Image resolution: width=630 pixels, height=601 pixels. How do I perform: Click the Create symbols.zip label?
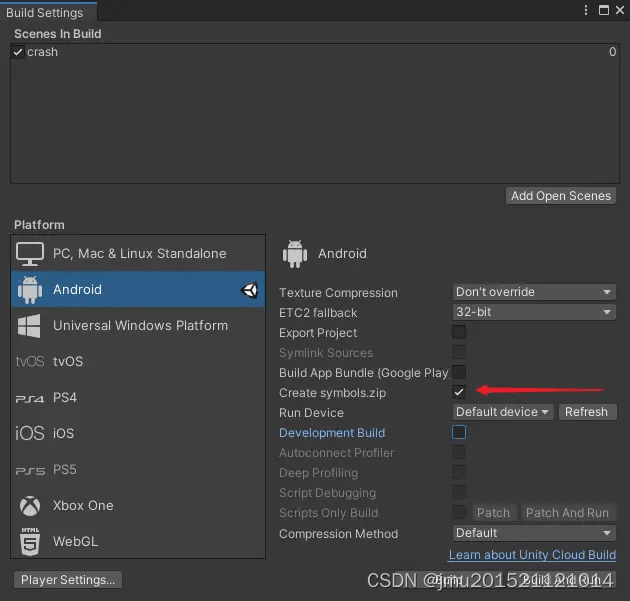333,393
